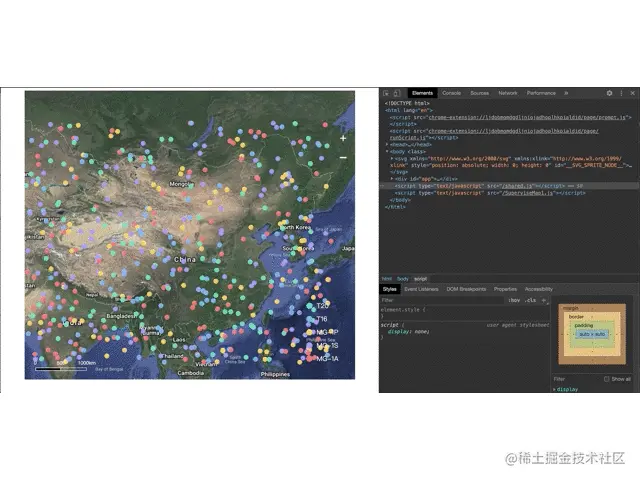Expand the svg element node
Image resolution: width=640 pixels, height=480 pixels.
[392, 158]
